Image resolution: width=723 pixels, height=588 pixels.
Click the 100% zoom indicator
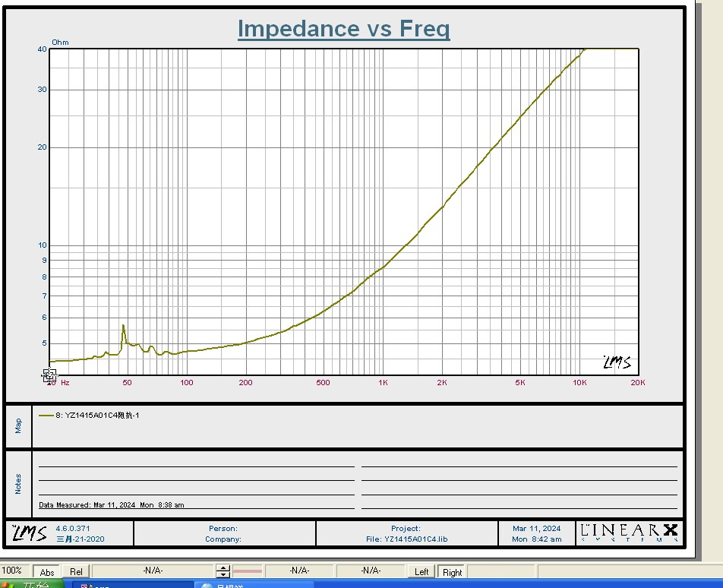(11, 571)
